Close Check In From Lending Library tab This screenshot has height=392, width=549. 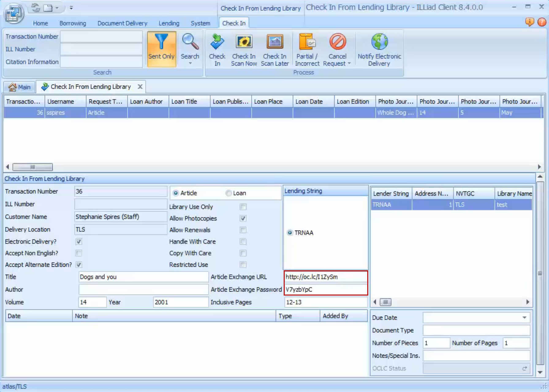pos(140,87)
